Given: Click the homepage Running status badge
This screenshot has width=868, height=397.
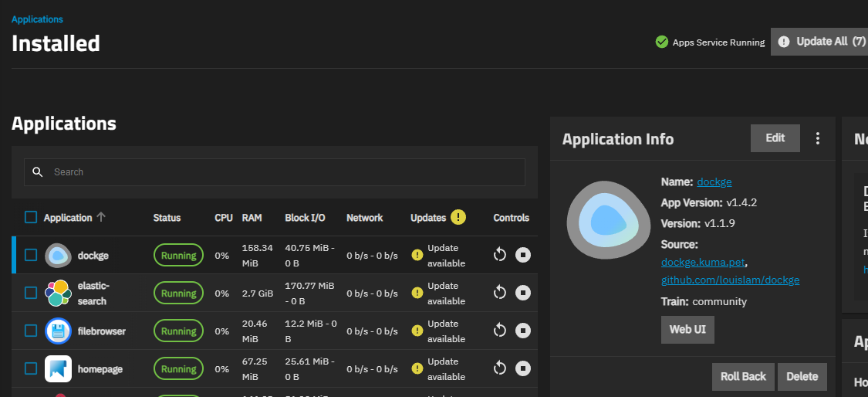Looking at the screenshot, I should 178,368.
